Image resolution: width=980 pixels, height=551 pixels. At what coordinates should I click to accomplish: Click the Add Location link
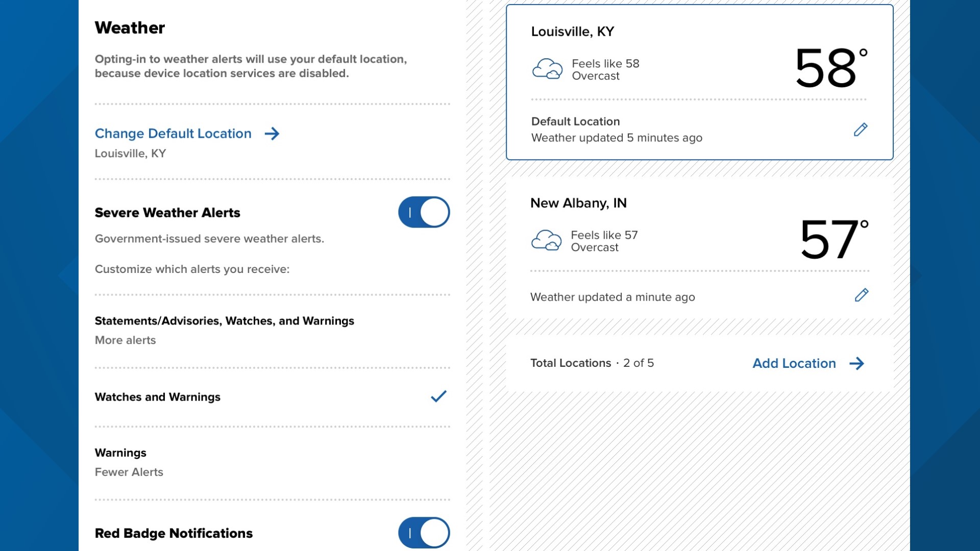pos(794,363)
